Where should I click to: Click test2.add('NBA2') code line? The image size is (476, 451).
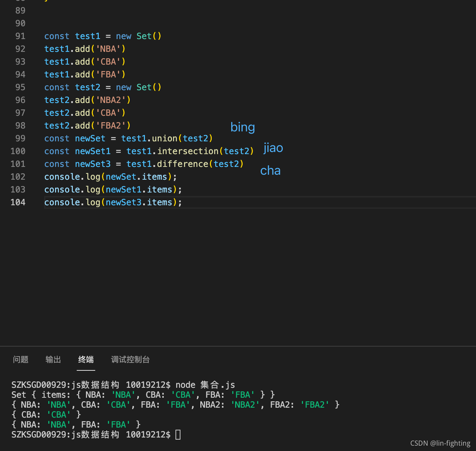point(87,100)
